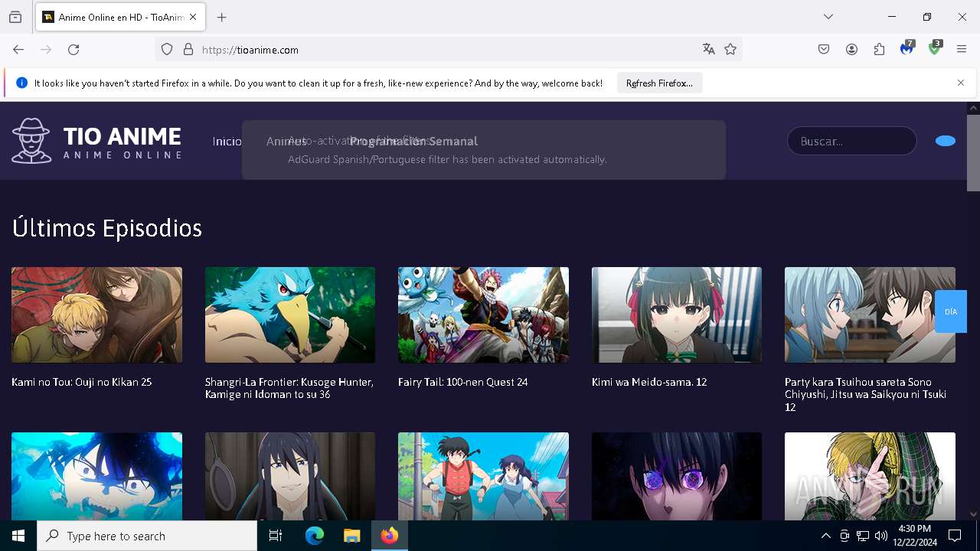Click the Kimi wa Meido-sama thumbnail
The image size is (980, 551).
click(677, 315)
